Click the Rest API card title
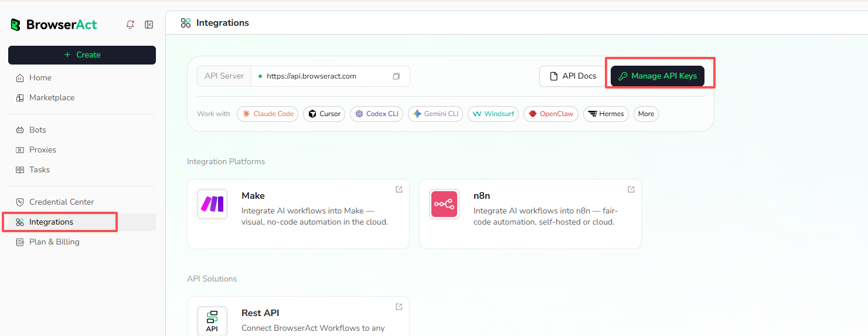The width and height of the screenshot is (868, 336). coord(260,313)
